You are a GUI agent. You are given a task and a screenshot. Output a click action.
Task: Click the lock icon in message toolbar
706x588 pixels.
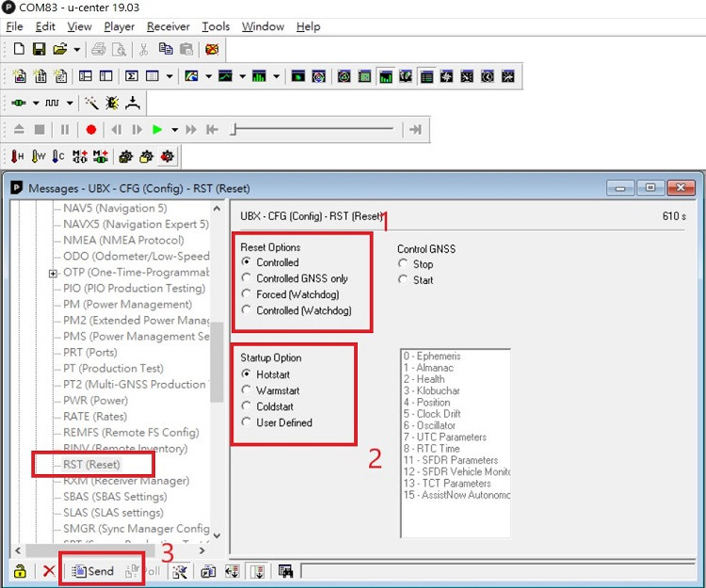click(18, 571)
